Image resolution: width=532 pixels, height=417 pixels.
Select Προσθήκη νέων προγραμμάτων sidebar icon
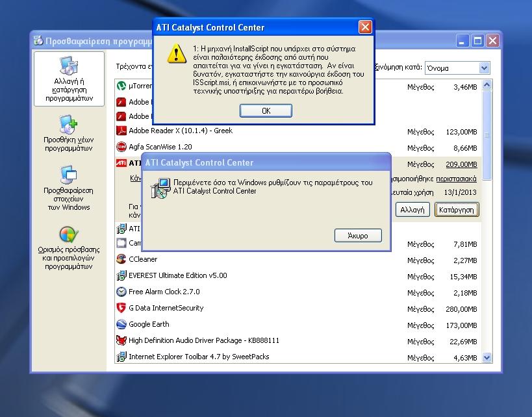(69, 133)
